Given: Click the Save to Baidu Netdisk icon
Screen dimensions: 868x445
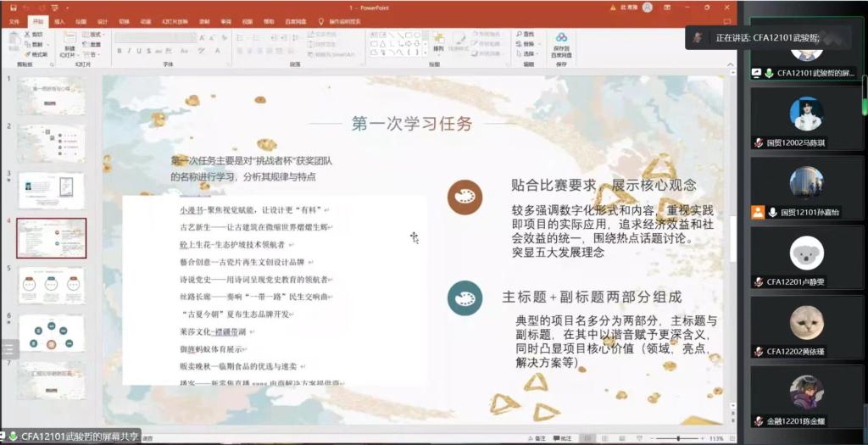Looking at the screenshot, I should point(561,42).
